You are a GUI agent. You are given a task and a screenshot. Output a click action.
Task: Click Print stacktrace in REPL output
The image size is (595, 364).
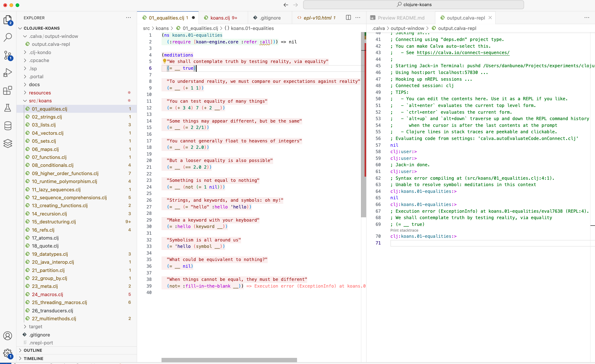(404, 230)
